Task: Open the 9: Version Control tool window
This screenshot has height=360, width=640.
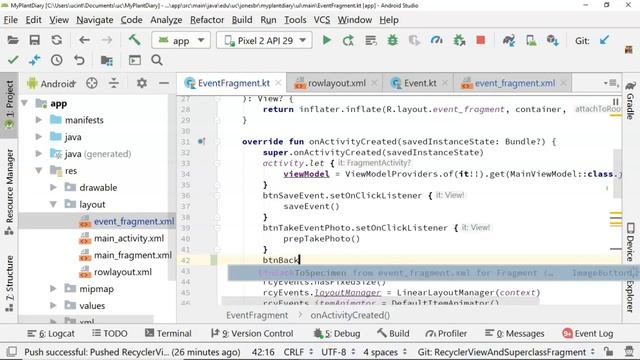Action: tap(252, 333)
